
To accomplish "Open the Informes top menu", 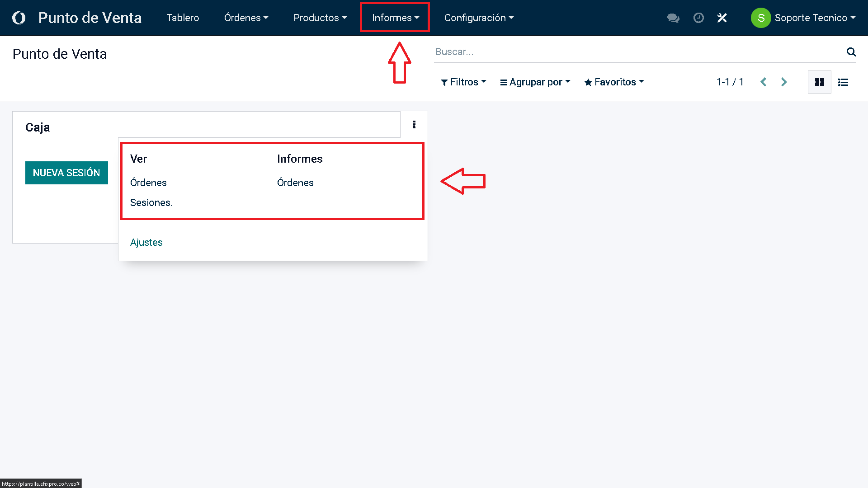I will pyautogui.click(x=395, y=18).
